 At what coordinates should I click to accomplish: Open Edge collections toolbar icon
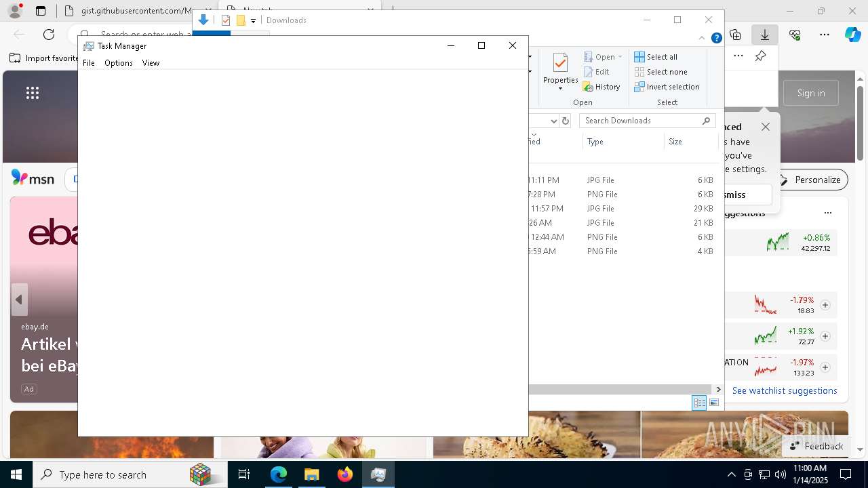[x=735, y=35]
